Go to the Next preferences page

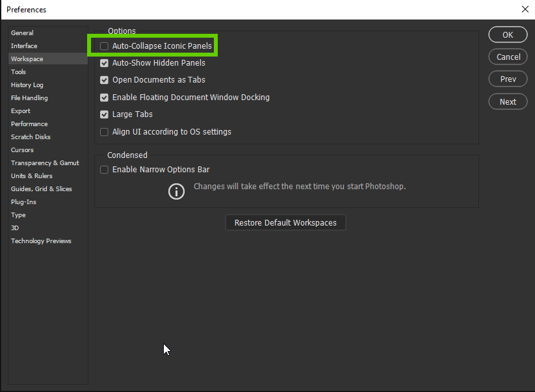coord(508,101)
